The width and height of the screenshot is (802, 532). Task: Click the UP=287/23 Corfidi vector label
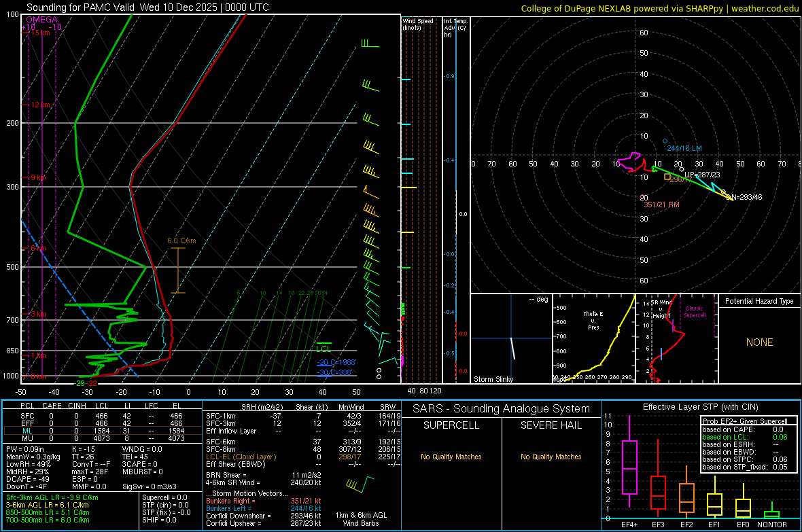tap(702, 175)
